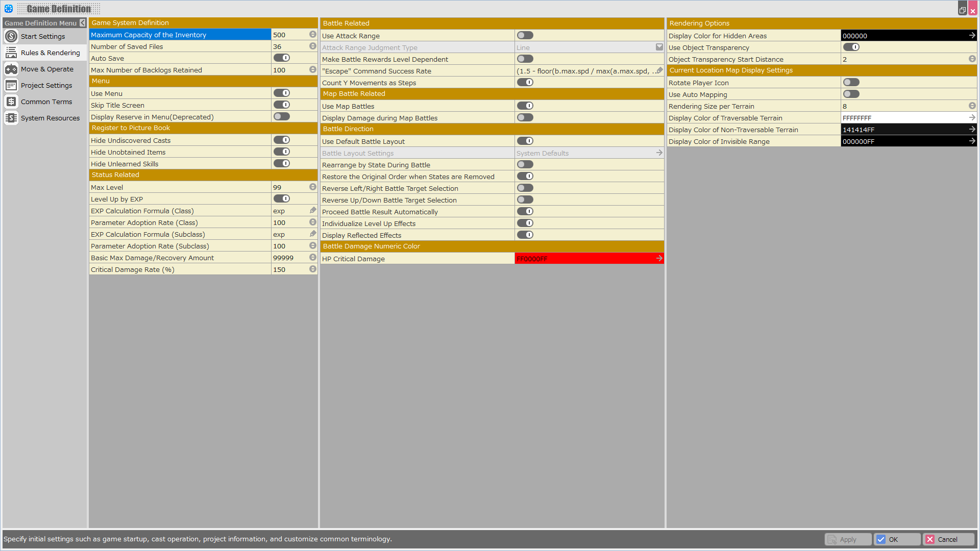This screenshot has height=551, width=980.
Task: Click the Common Terms sidebar icon
Action: point(11,102)
